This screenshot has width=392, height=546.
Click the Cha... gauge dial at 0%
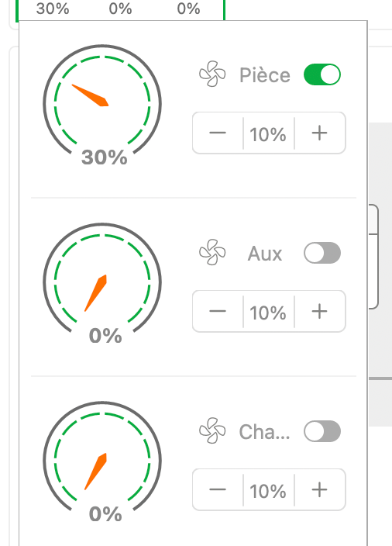click(x=102, y=461)
